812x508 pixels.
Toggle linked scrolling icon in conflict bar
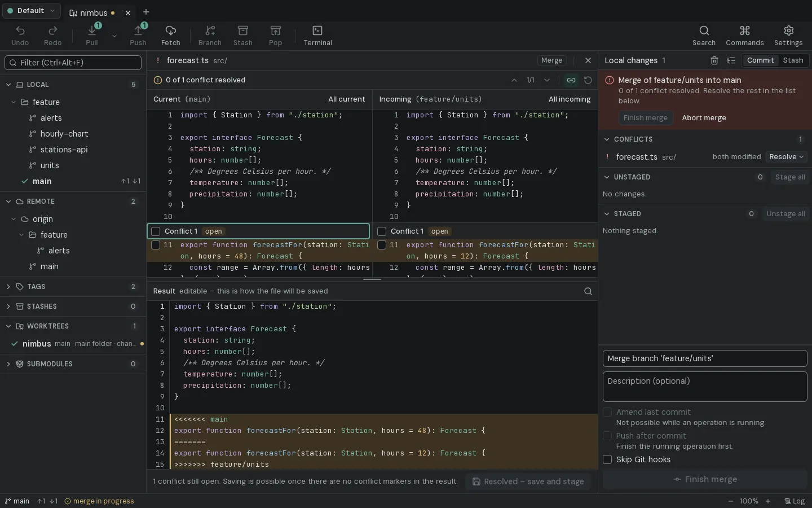point(571,80)
